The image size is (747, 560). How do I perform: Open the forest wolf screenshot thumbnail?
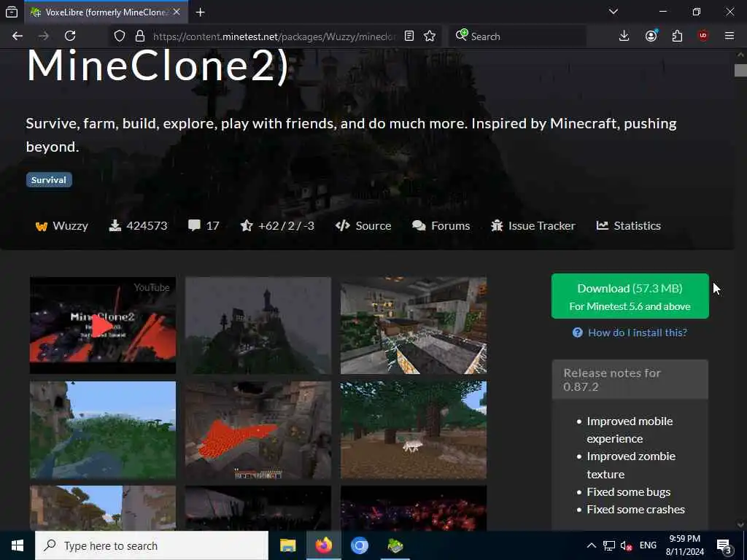[x=414, y=429]
